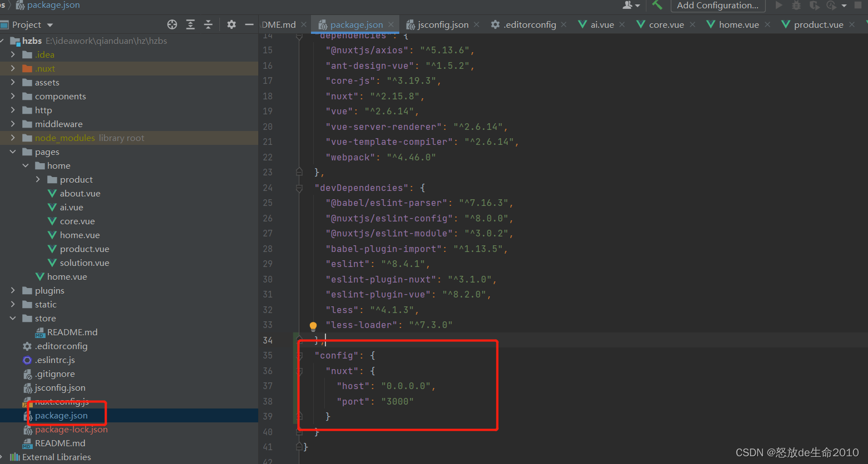
Task: Select .gitignore in the project tree
Action: pos(54,374)
